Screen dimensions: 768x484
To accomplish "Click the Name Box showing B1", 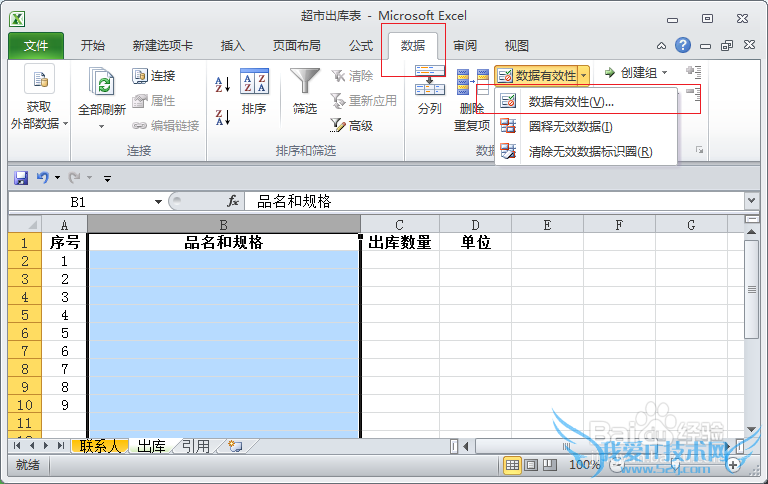I will (x=78, y=202).
